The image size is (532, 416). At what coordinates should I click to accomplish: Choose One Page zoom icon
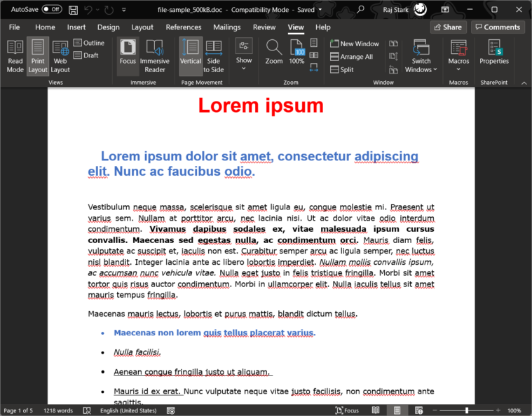(x=314, y=43)
